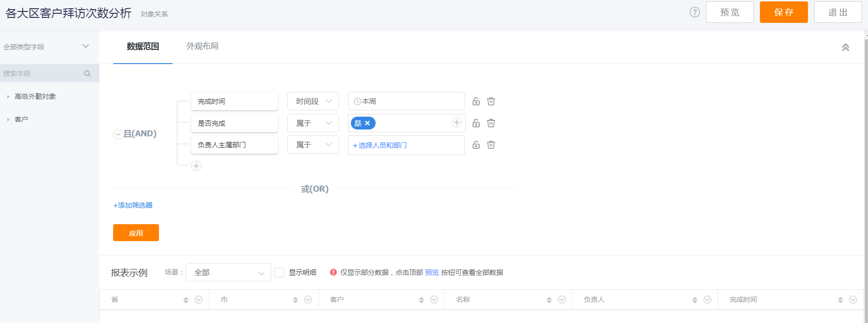
Task: Click the +添加筛选器 link
Action: click(133, 205)
